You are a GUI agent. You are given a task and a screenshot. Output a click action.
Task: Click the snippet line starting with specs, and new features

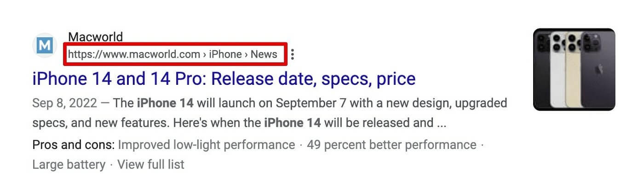coord(240,123)
